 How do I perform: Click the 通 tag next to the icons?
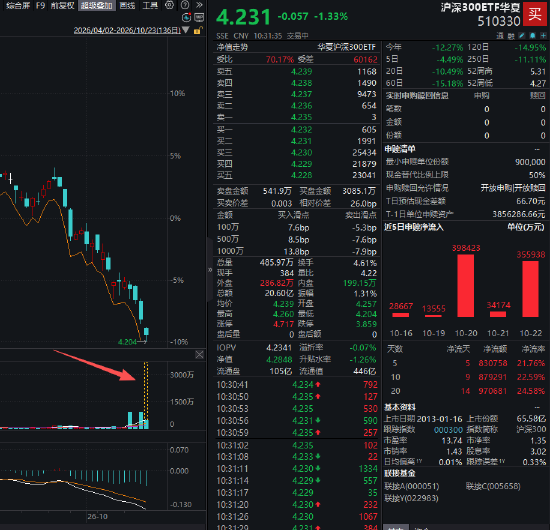(500, 35)
